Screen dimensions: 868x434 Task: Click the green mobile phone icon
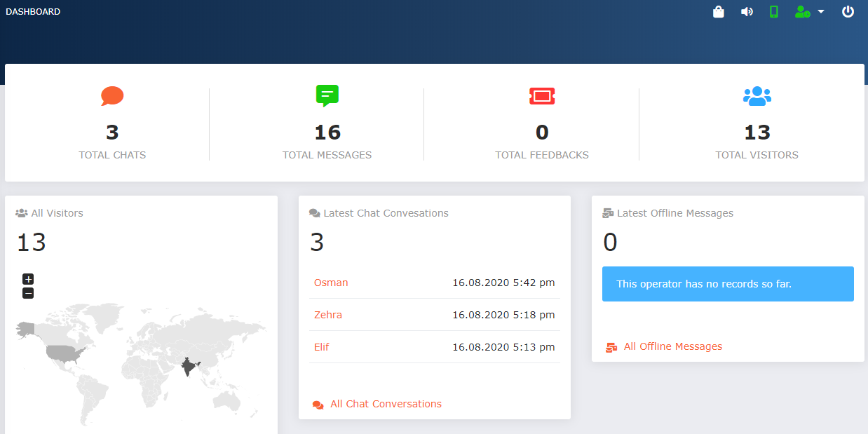pyautogui.click(x=774, y=12)
